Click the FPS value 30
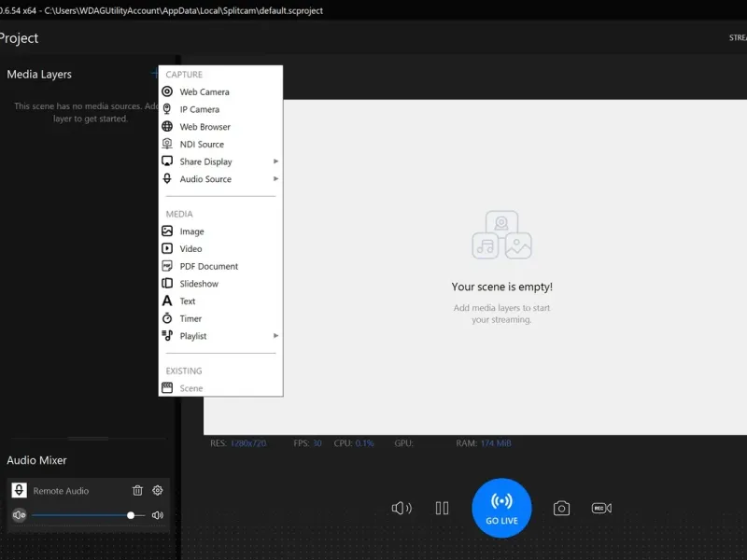This screenshot has height=560, width=747. click(x=317, y=442)
